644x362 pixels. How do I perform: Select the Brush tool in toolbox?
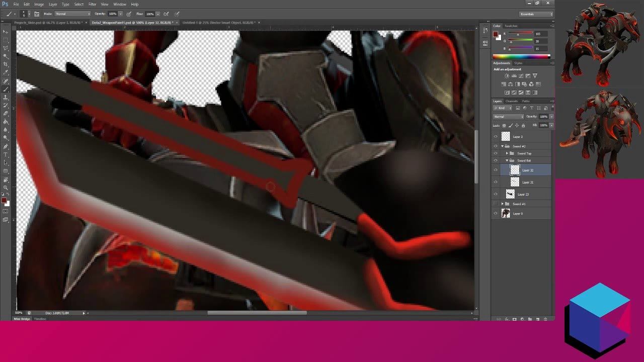[6, 89]
